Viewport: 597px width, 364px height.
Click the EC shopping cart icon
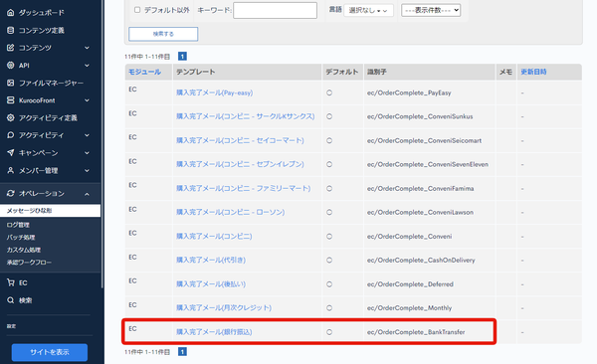(11, 282)
